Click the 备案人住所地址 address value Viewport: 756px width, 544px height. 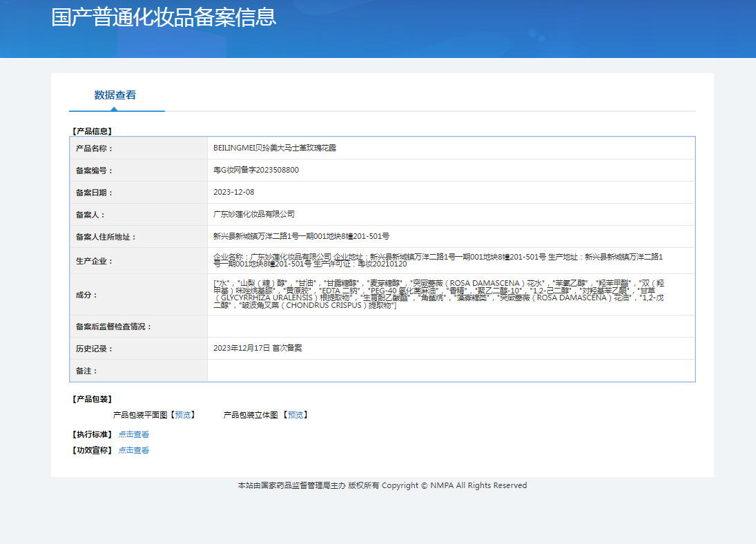pyautogui.click(x=301, y=236)
